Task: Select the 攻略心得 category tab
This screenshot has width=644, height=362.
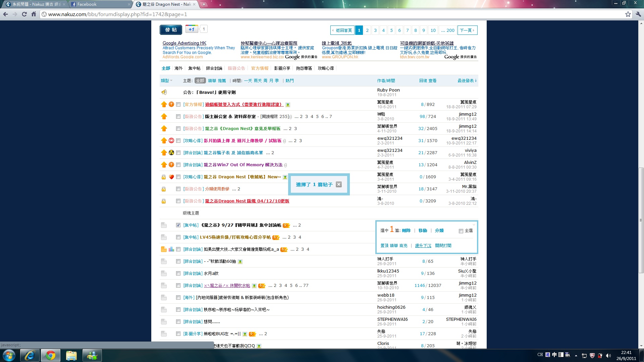Action: (326, 68)
